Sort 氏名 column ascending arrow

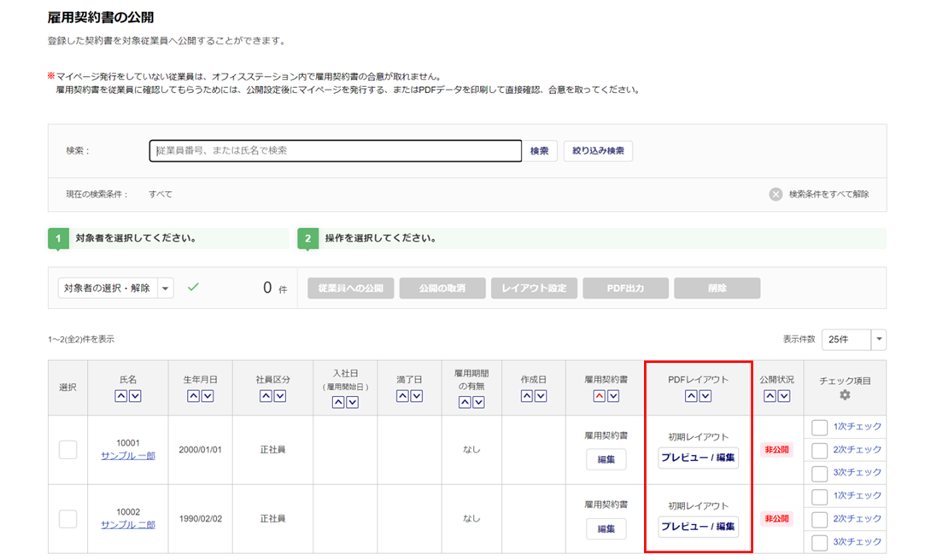121,396
